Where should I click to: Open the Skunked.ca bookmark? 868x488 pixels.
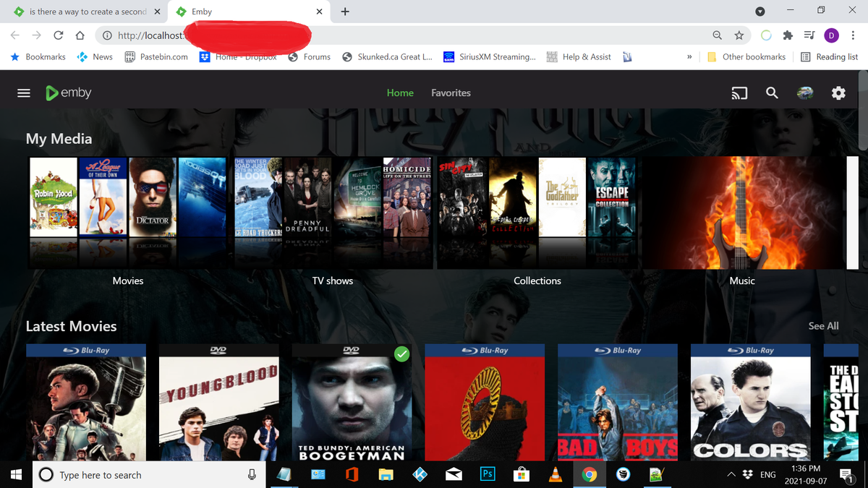388,57
